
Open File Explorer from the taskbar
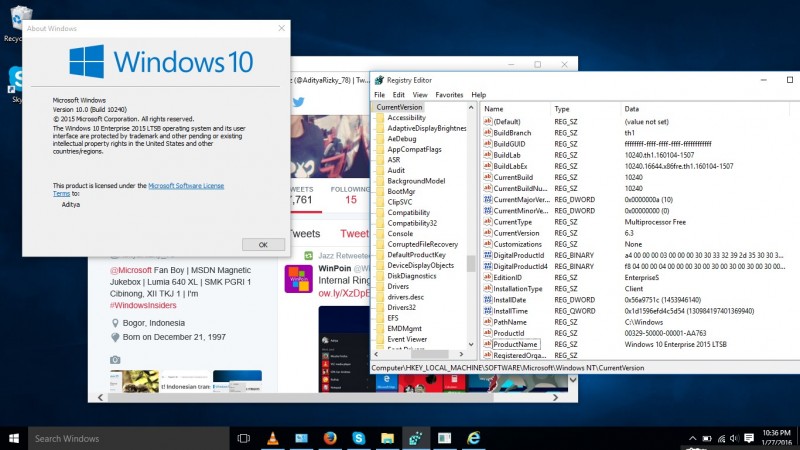pos(387,438)
